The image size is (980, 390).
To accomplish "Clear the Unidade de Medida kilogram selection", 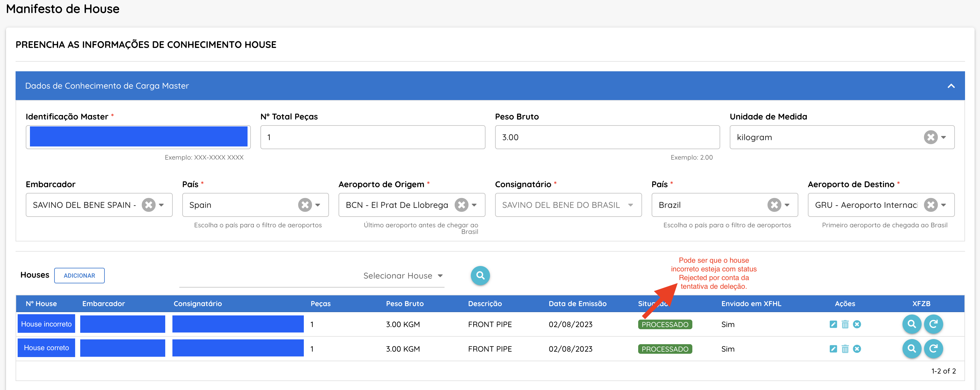I will pos(930,137).
